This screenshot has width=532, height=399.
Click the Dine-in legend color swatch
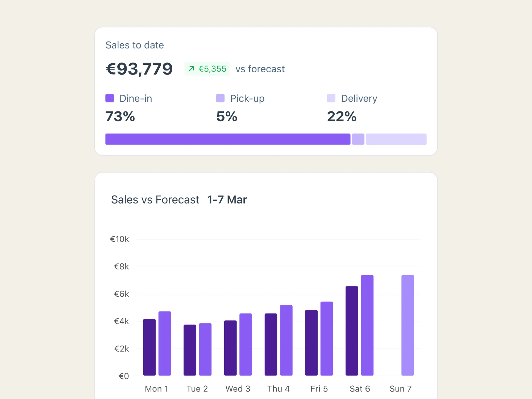(x=110, y=98)
